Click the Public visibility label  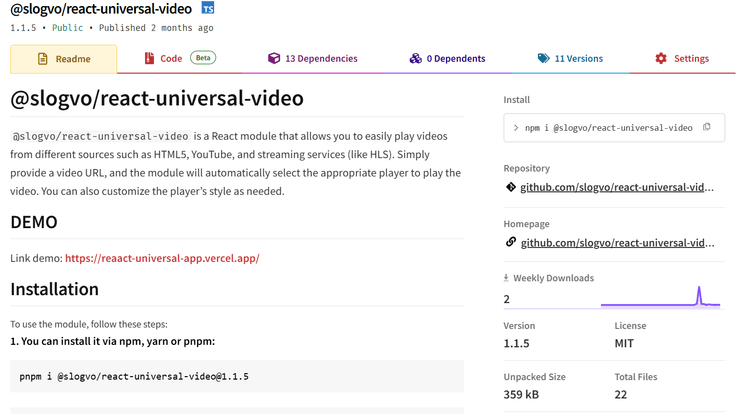click(67, 28)
